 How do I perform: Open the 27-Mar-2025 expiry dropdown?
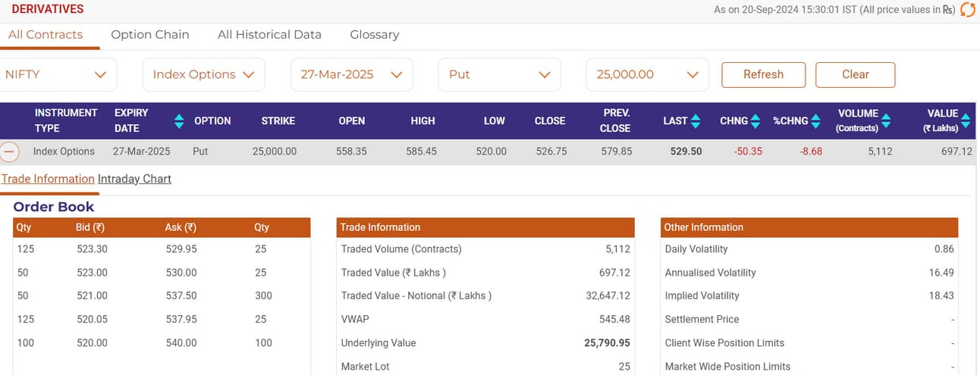tap(351, 74)
